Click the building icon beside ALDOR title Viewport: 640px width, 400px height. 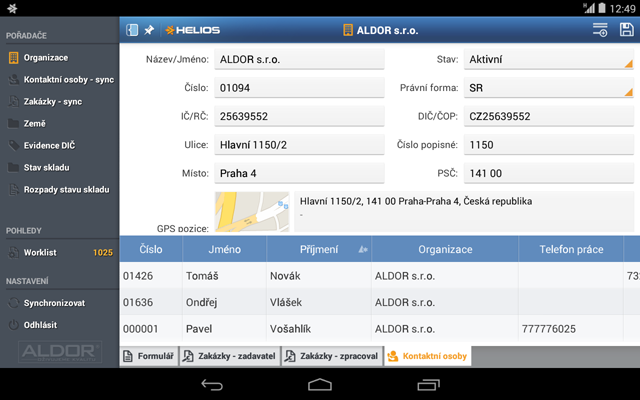coord(348,30)
